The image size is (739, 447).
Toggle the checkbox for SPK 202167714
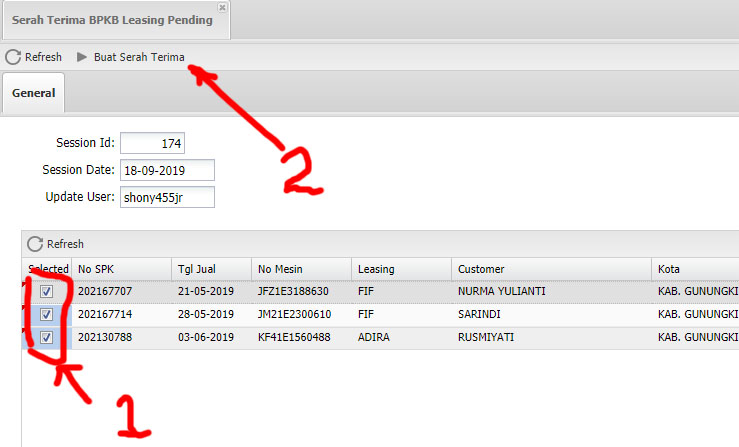click(x=47, y=314)
